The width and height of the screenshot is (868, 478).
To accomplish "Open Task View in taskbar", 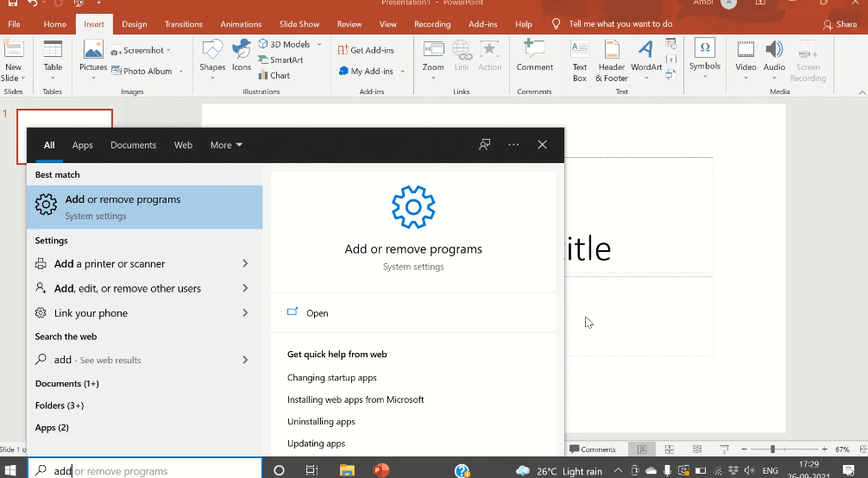I will click(x=311, y=470).
